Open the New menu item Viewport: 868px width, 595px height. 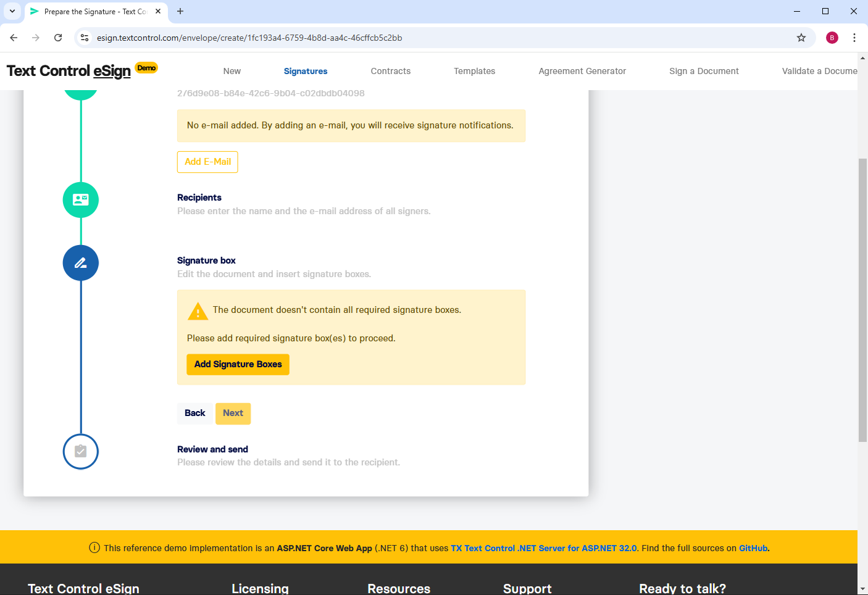point(232,71)
